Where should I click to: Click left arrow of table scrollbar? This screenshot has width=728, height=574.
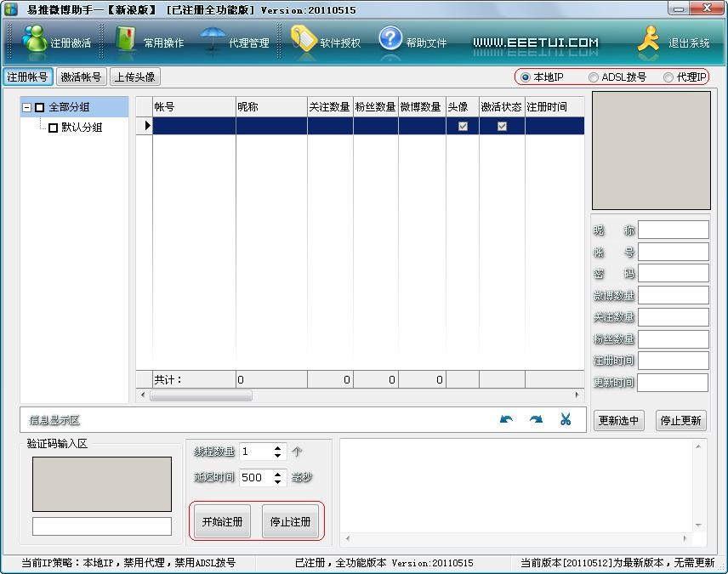(x=143, y=395)
